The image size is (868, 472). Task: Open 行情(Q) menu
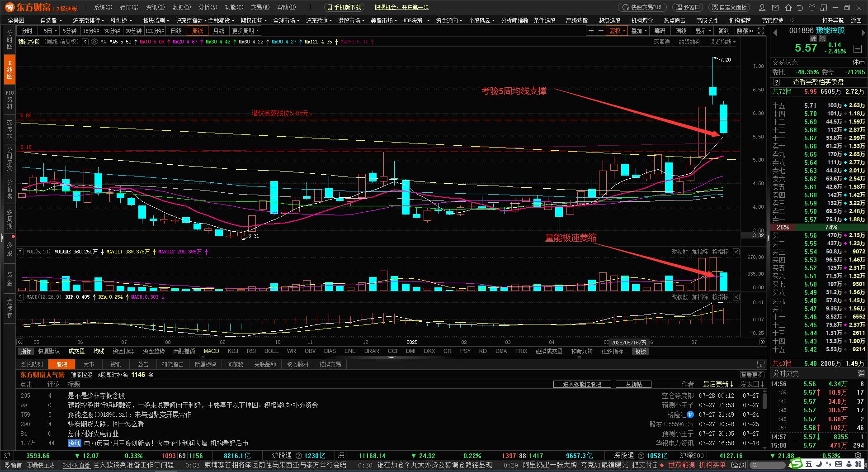point(129,7)
